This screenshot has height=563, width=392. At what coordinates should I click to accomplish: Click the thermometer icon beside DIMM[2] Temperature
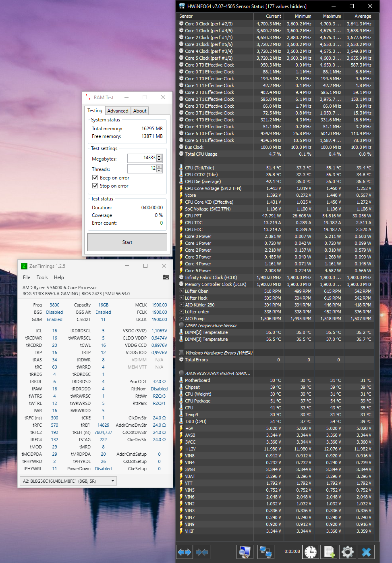[x=181, y=332]
